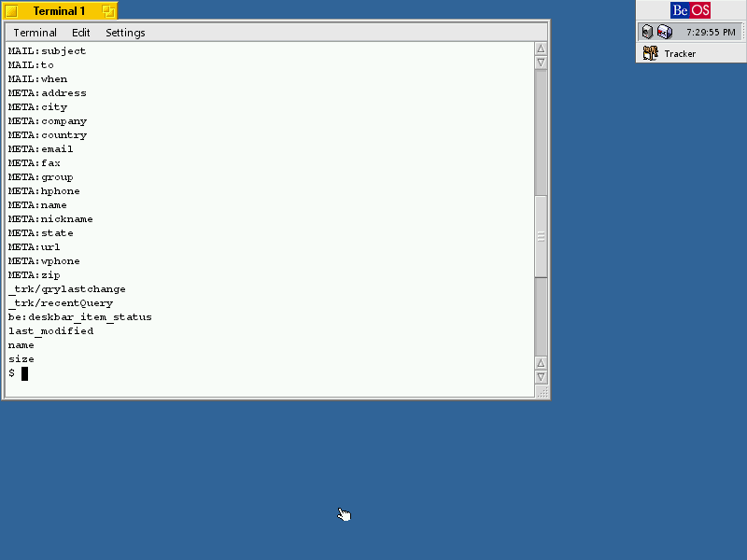
Task: Click the META:hphone line
Action: click(x=44, y=191)
